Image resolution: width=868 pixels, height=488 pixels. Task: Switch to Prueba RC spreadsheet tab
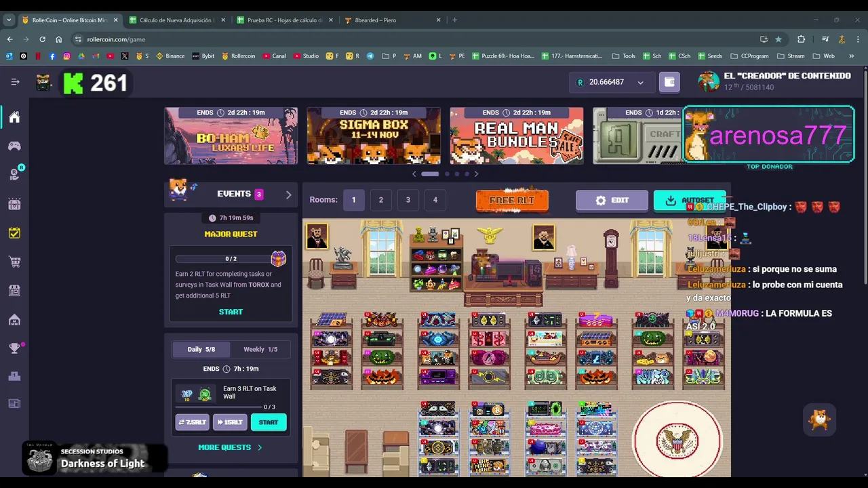pyautogui.click(x=285, y=20)
